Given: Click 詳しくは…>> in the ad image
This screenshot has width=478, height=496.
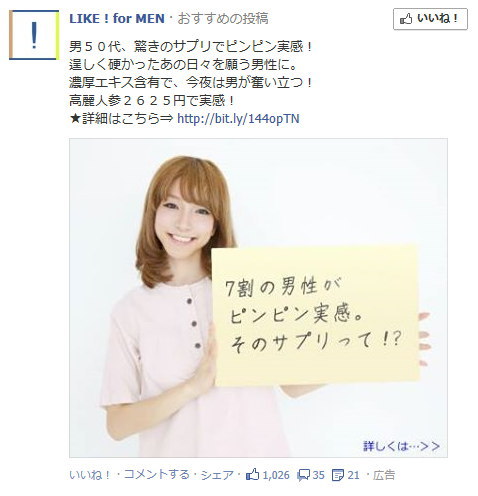Looking at the screenshot, I should click(x=401, y=446).
